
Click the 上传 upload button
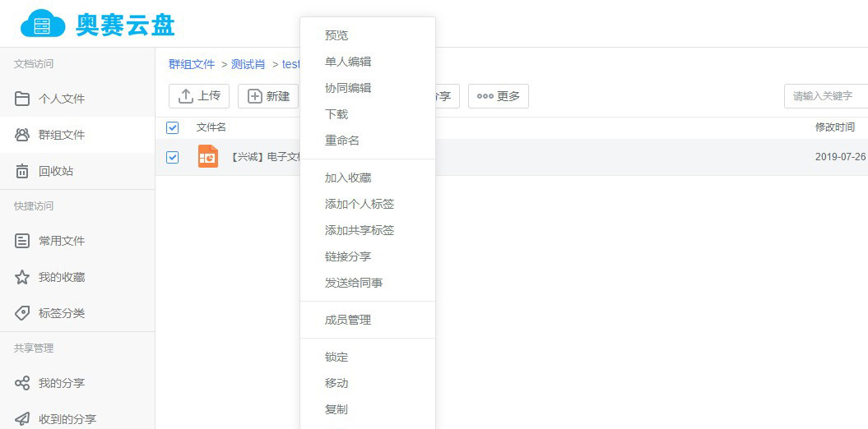(199, 96)
